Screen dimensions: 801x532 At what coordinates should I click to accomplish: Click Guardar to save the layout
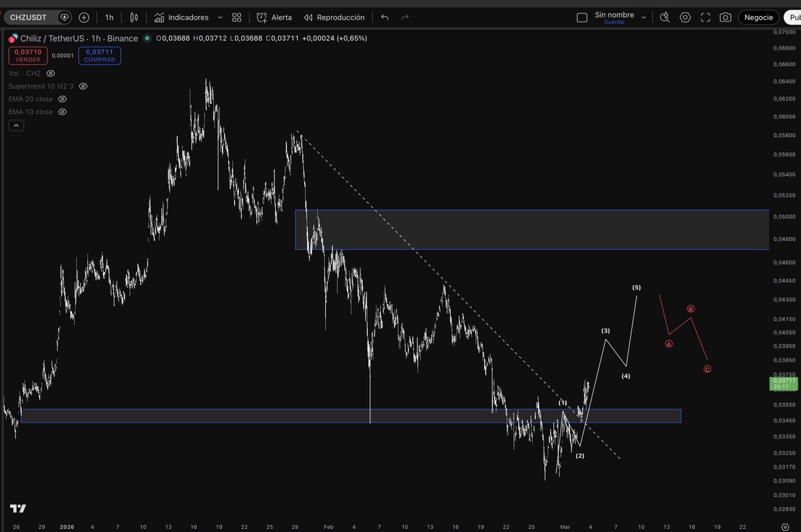[614, 22]
